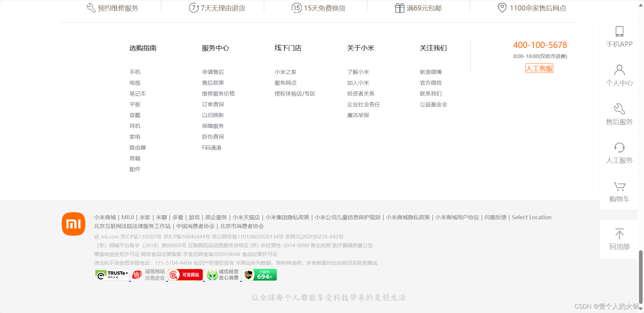The height and width of the screenshot is (313, 644).
Task: Click the 诚信经营放心消费 badge
Action: click(223, 275)
